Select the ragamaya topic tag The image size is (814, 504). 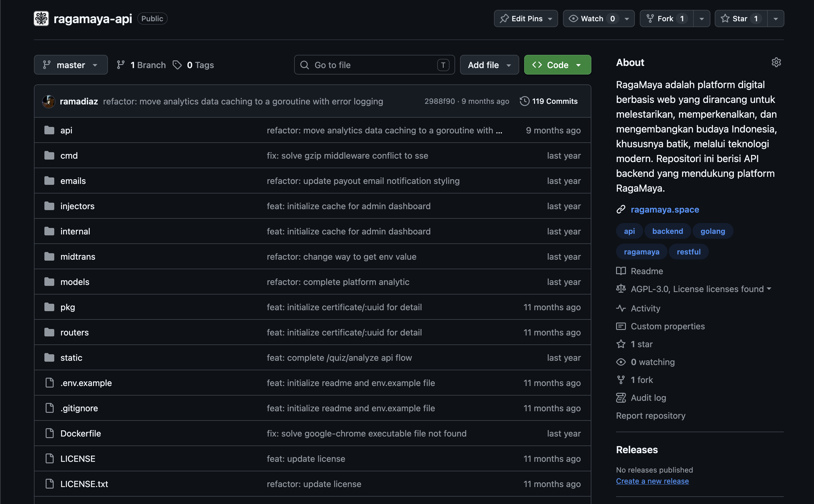pos(642,252)
